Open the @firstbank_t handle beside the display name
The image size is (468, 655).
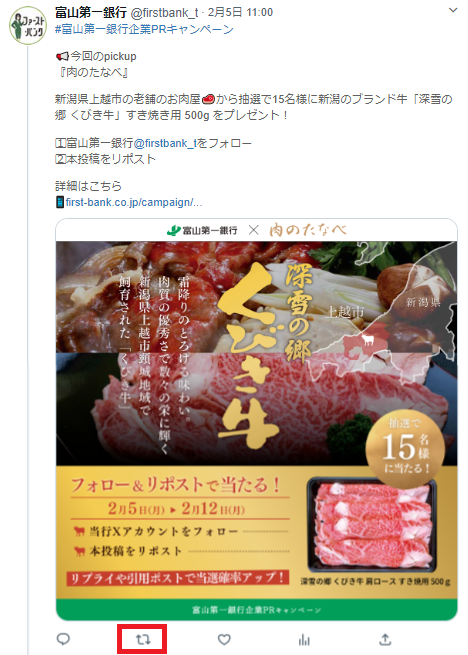click(164, 13)
